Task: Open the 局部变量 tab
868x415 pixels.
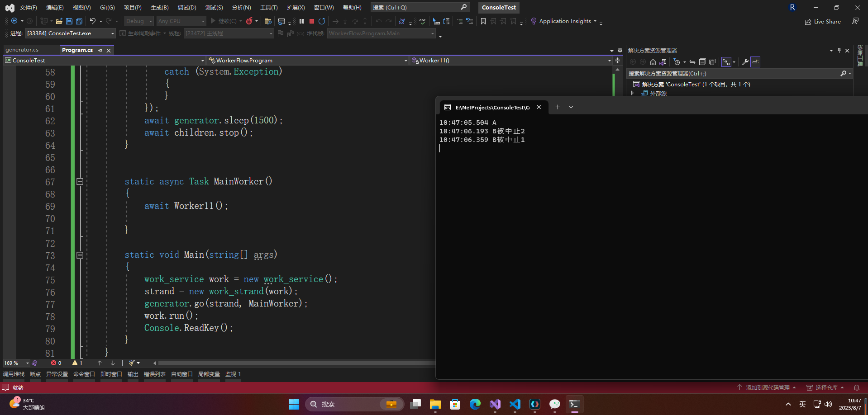Action: pyautogui.click(x=209, y=374)
